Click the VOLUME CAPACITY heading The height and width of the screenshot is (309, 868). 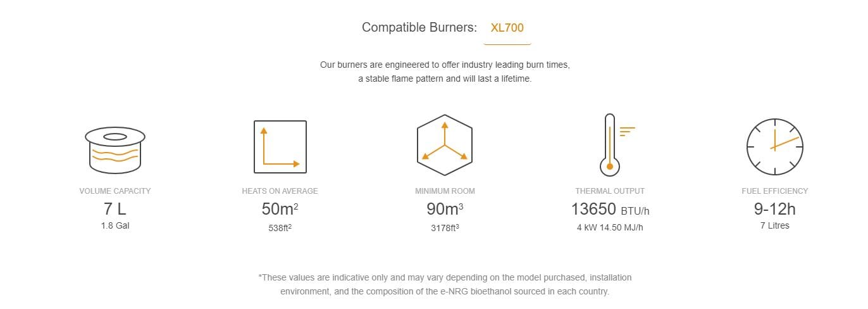[115, 191]
